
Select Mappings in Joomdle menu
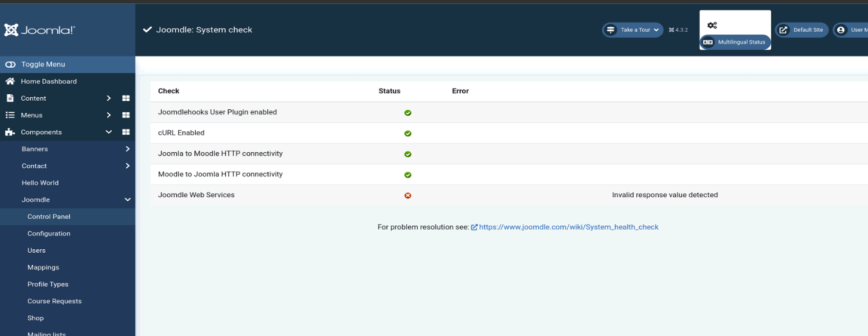click(43, 267)
